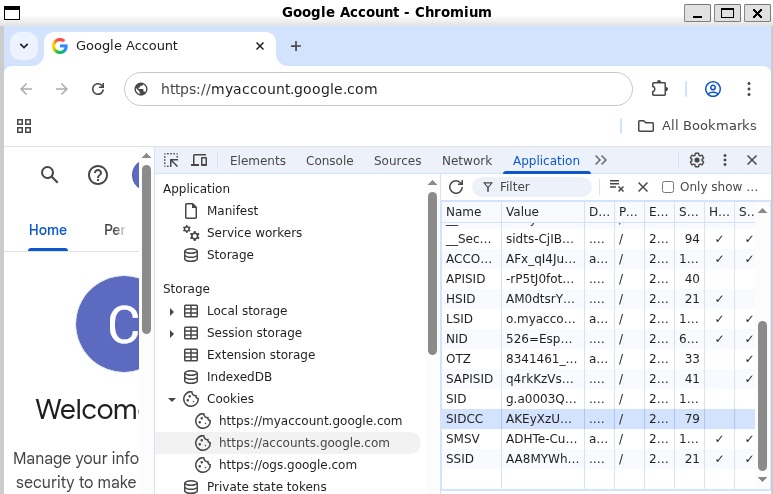The width and height of the screenshot is (773, 494).
Task: Expand the Local storage tree node
Action: pyautogui.click(x=172, y=311)
